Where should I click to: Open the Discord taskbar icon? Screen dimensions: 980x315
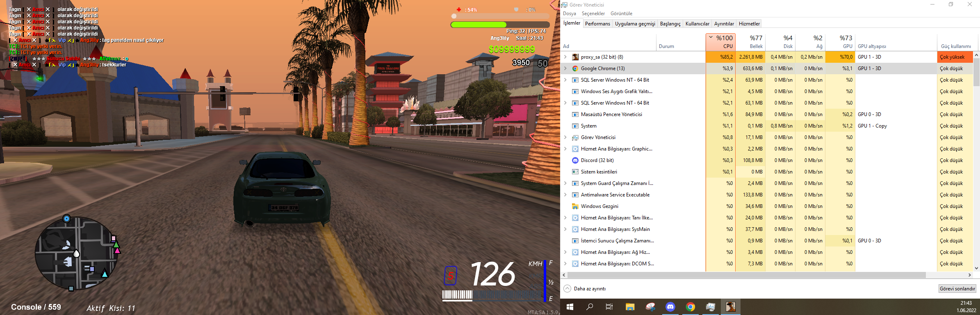[x=670, y=307]
